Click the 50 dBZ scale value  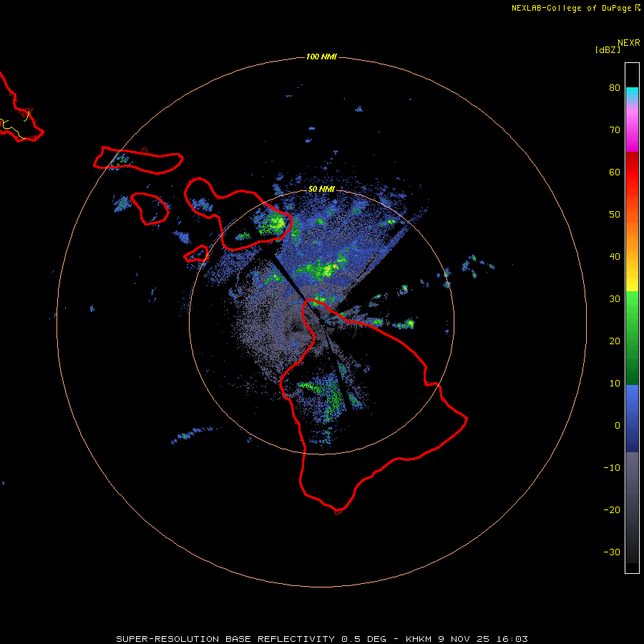615,215
